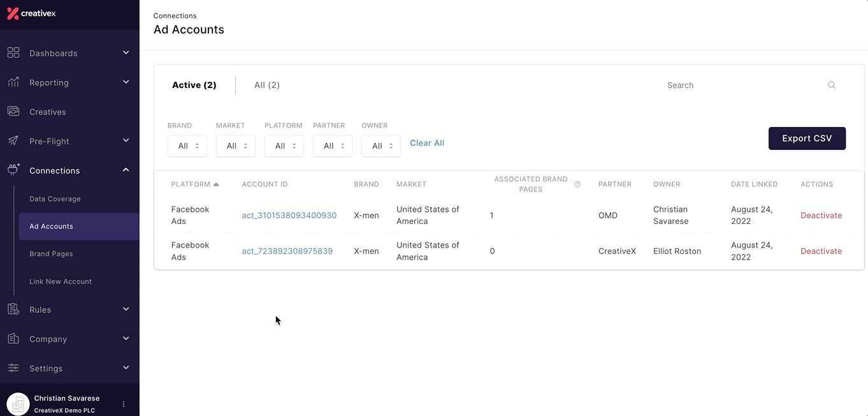Viewport: 868px width, 416px height.
Task: Expand the Dashboards menu chevron
Action: [126, 52]
